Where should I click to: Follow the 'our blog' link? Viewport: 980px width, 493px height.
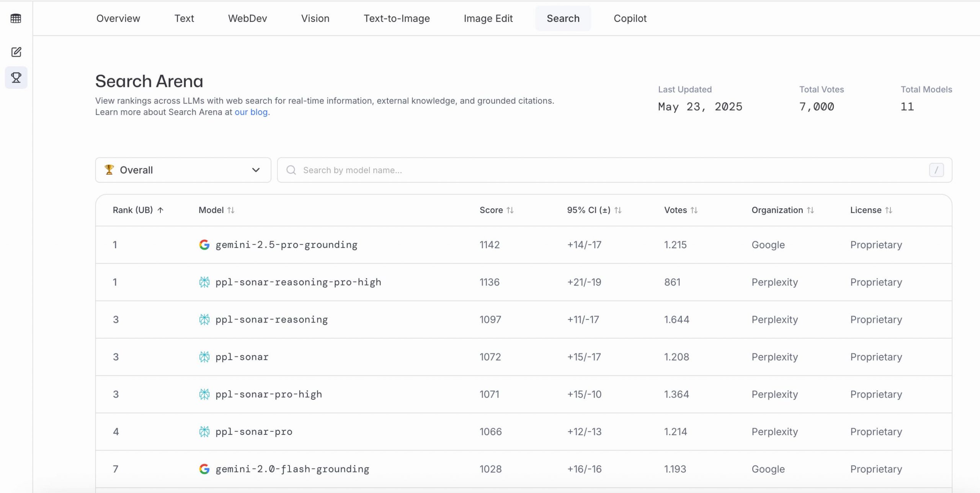tap(251, 112)
